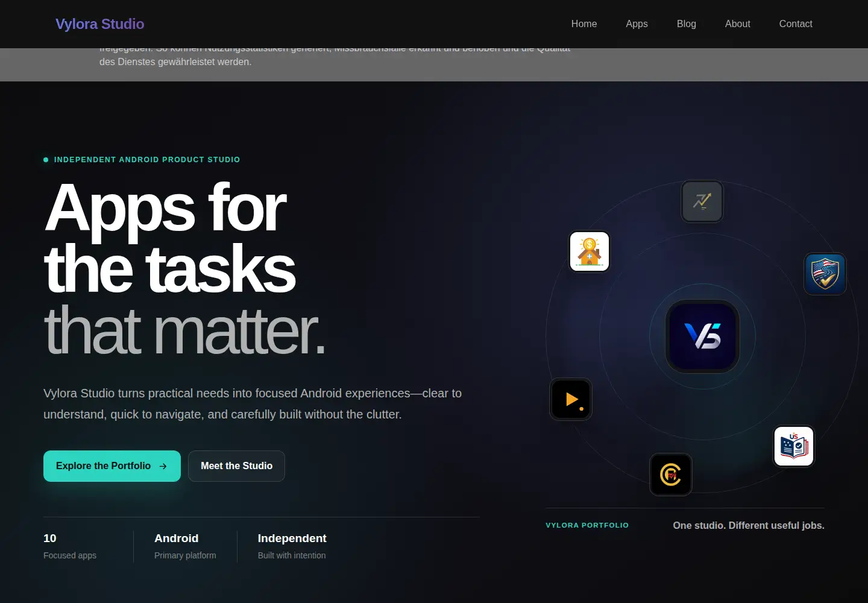Click the "Built with intention" caption

(x=292, y=555)
